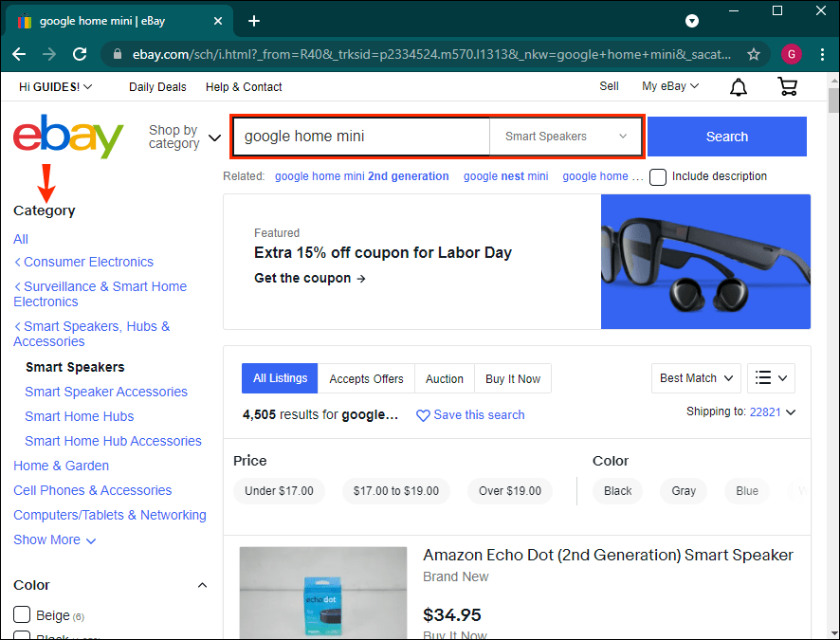Click the site lock icon in address bar
840x640 pixels.
[119, 54]
